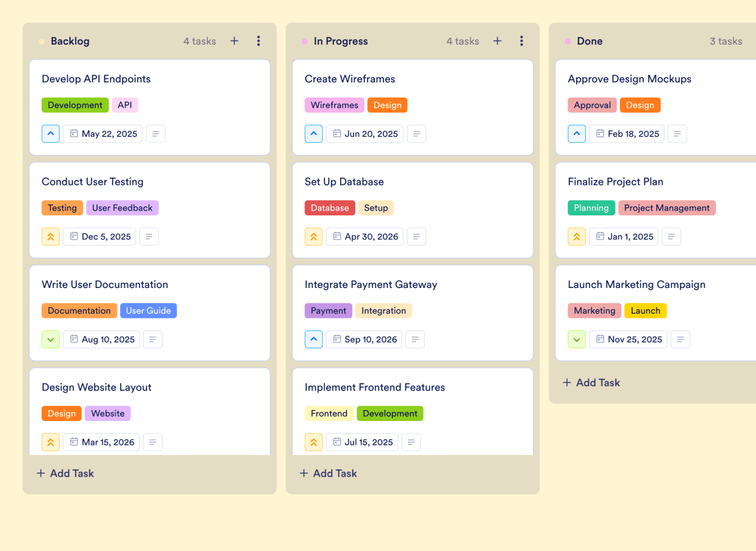Click description icon on Set Up Database card
Screen dimensions: 756x551
416,237
